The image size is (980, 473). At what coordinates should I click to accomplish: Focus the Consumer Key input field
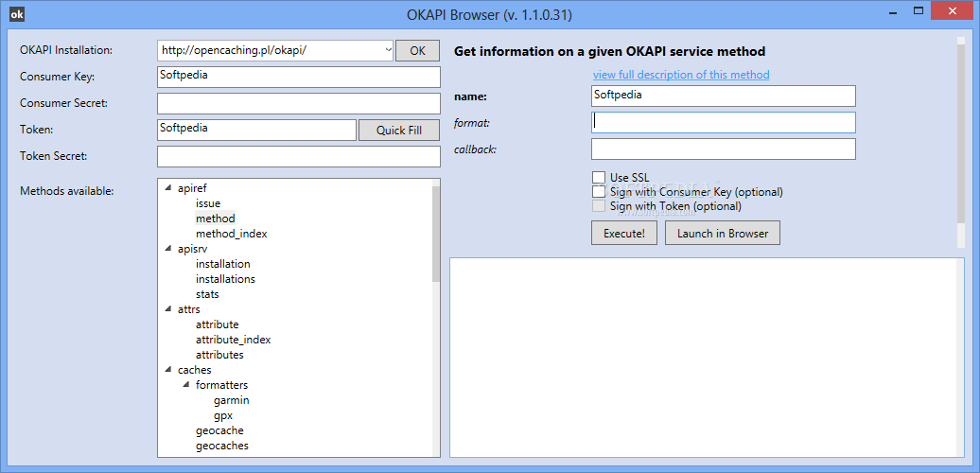299,77
